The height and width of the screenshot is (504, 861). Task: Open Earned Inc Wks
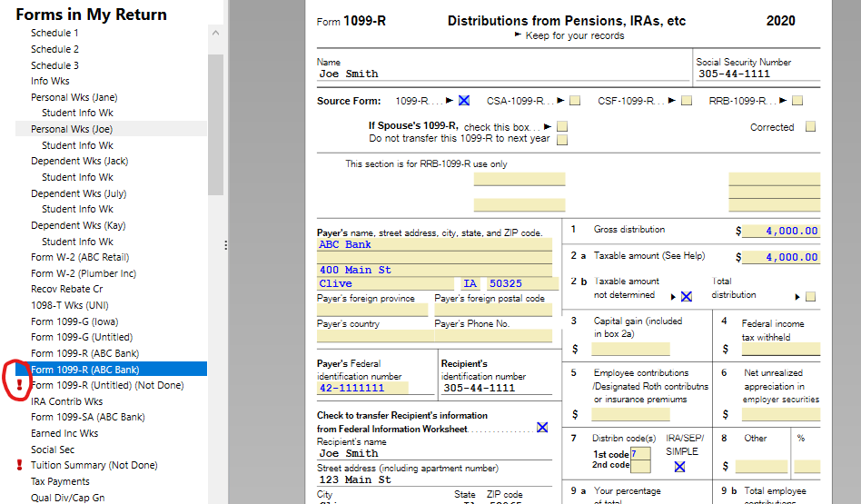[x=64, y=433]
